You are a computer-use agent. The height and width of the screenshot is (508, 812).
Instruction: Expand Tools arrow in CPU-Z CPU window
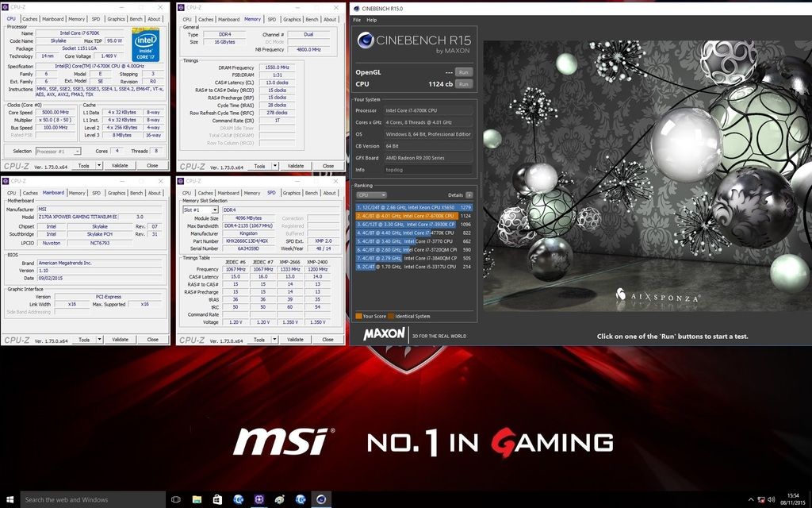click(x=99, y=165)
